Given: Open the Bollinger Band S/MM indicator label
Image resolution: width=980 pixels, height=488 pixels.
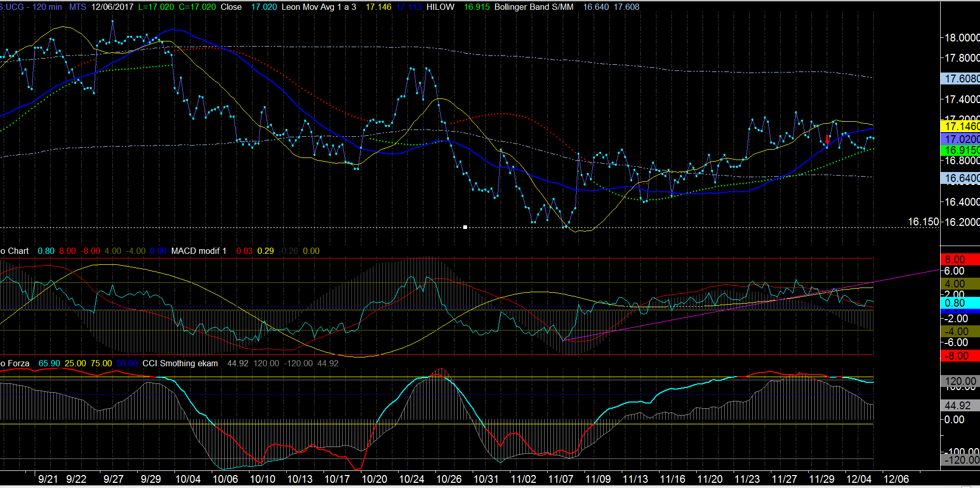Looking at the screenshot, I should click(534, 7).
